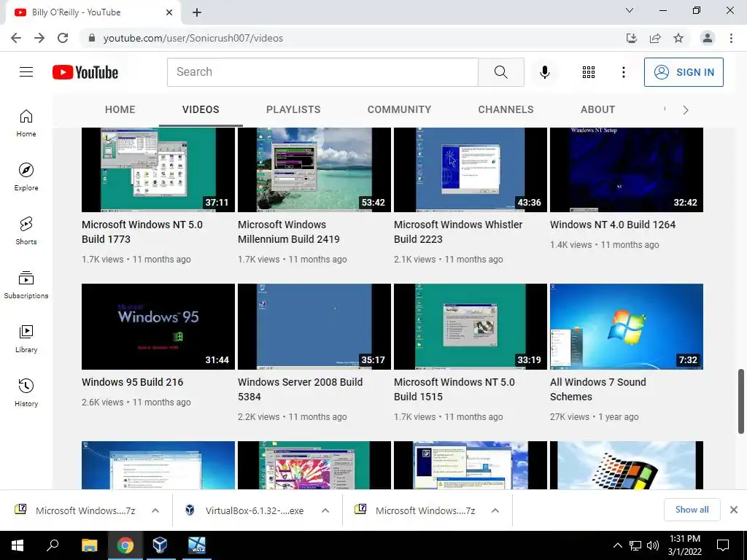Open the volume control in system tray
The image size is (747, 560).
(653, 545)
